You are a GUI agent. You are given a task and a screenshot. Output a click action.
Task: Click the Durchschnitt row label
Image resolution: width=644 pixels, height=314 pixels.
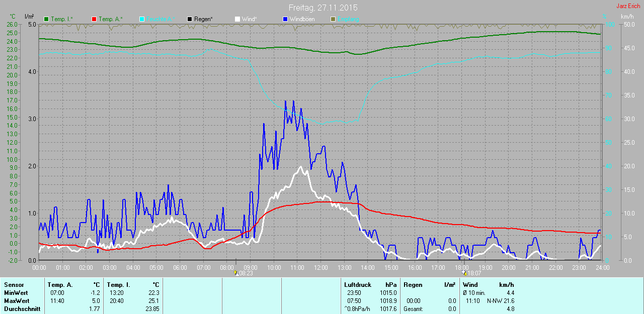(22, 309)
